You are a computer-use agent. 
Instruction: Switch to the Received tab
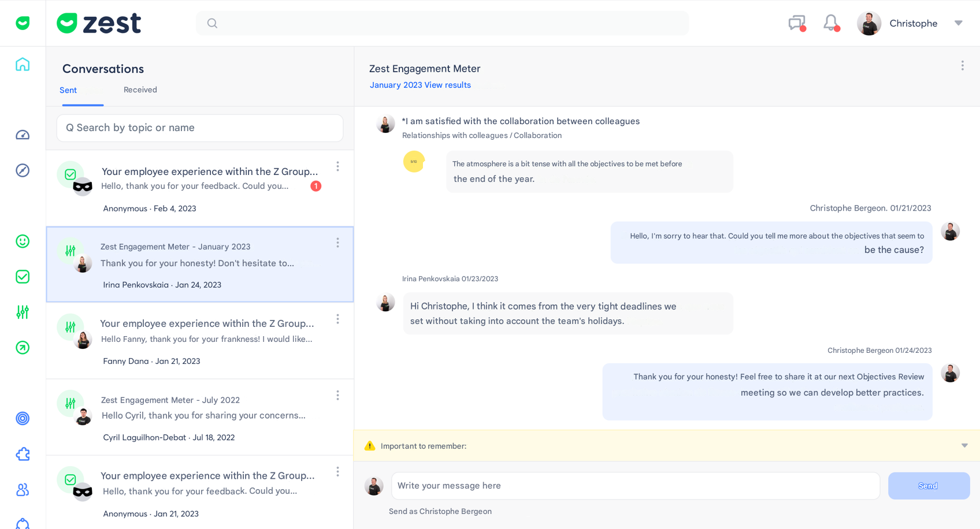point(140,90)
